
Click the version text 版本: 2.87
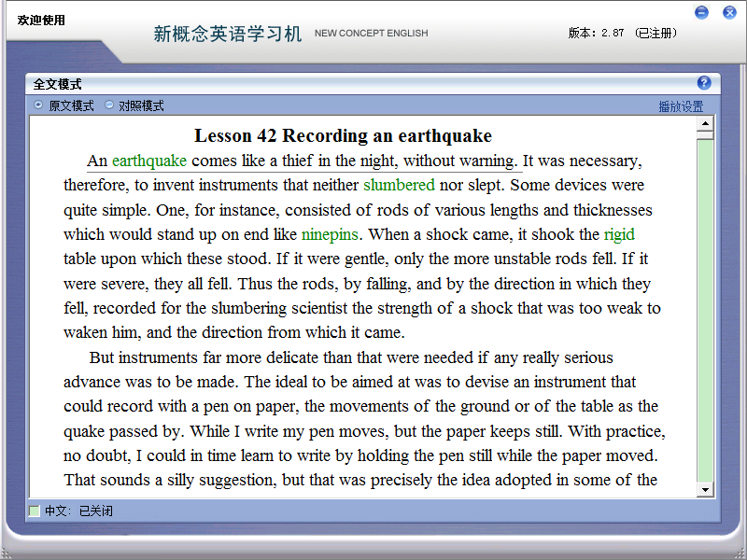[596, 33]
